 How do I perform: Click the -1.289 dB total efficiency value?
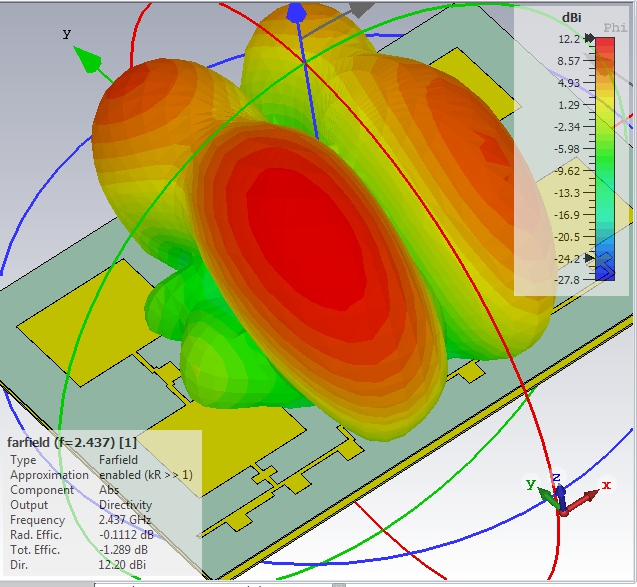123,550
